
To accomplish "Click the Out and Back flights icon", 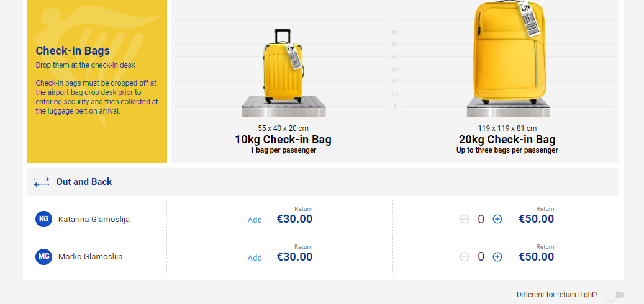I will [42, 182].
